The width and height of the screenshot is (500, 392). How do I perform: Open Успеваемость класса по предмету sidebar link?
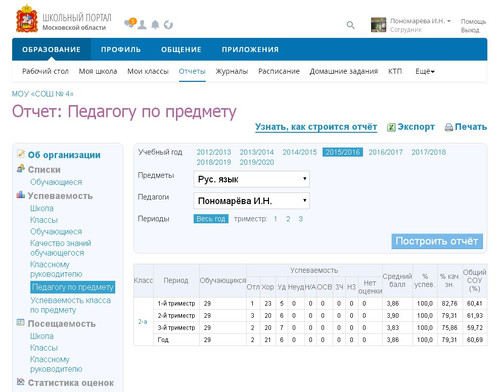(70, 305)
